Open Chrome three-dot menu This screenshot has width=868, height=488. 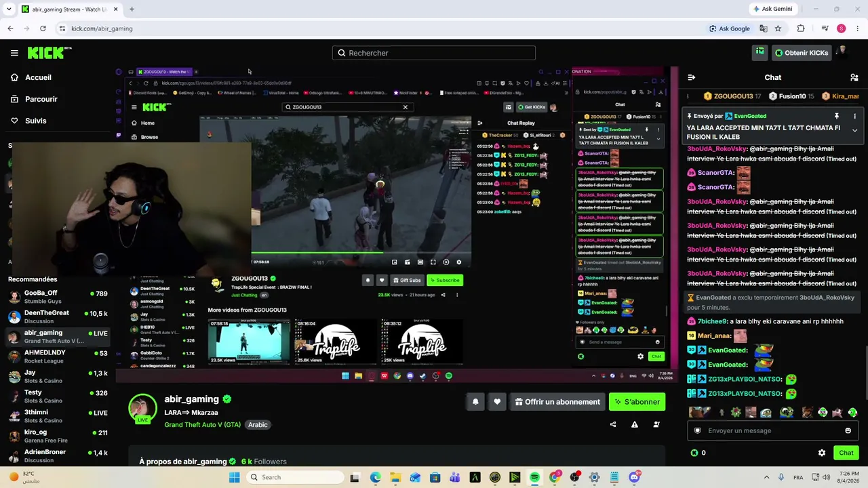(x=858, y=28)
